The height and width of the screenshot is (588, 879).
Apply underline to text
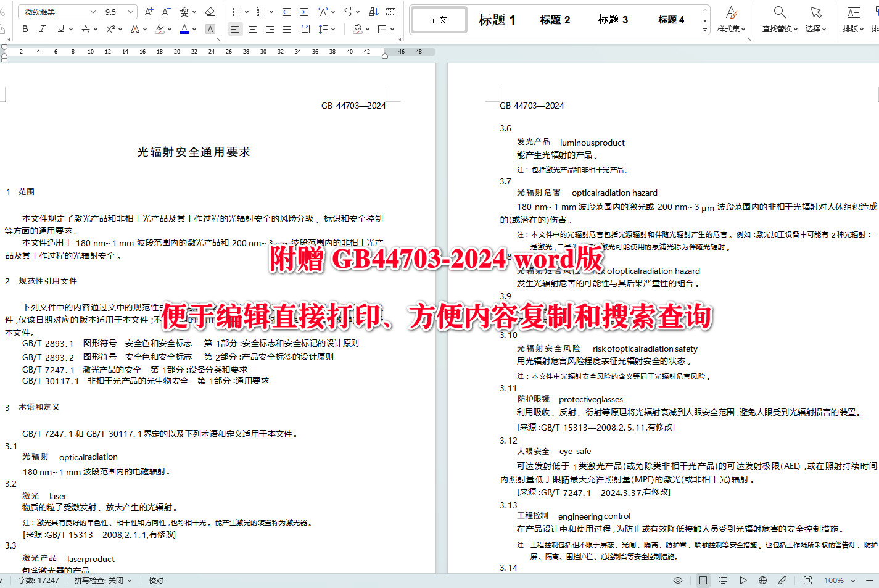60,29
